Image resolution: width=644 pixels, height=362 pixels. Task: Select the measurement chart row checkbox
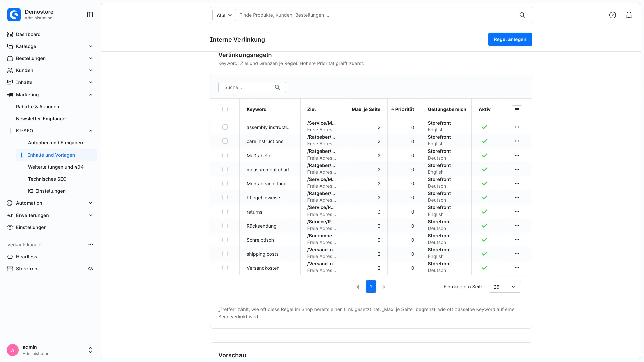click(x=225, y=169)
